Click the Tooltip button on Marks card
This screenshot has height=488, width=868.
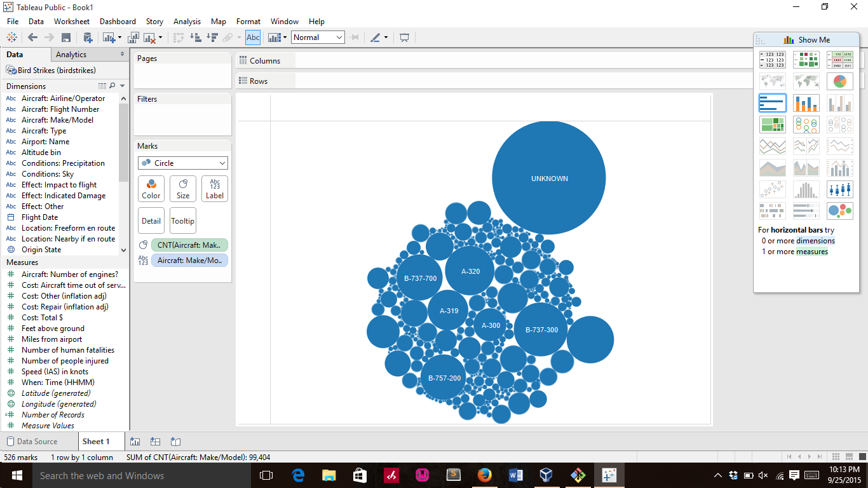pyautogui.click(x=183, y=220)
